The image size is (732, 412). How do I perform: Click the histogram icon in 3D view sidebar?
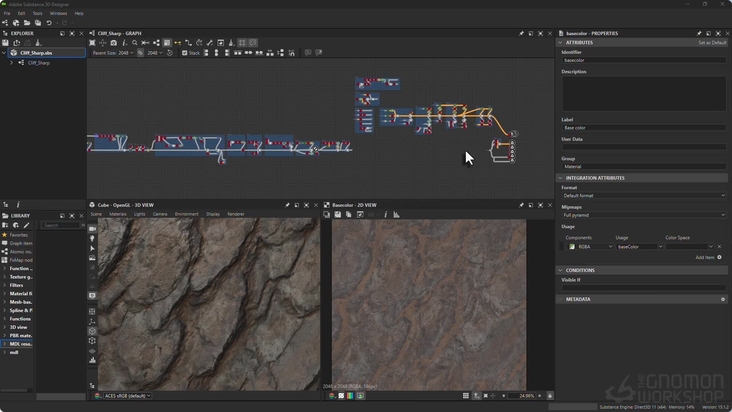click(x=92, y=360)
